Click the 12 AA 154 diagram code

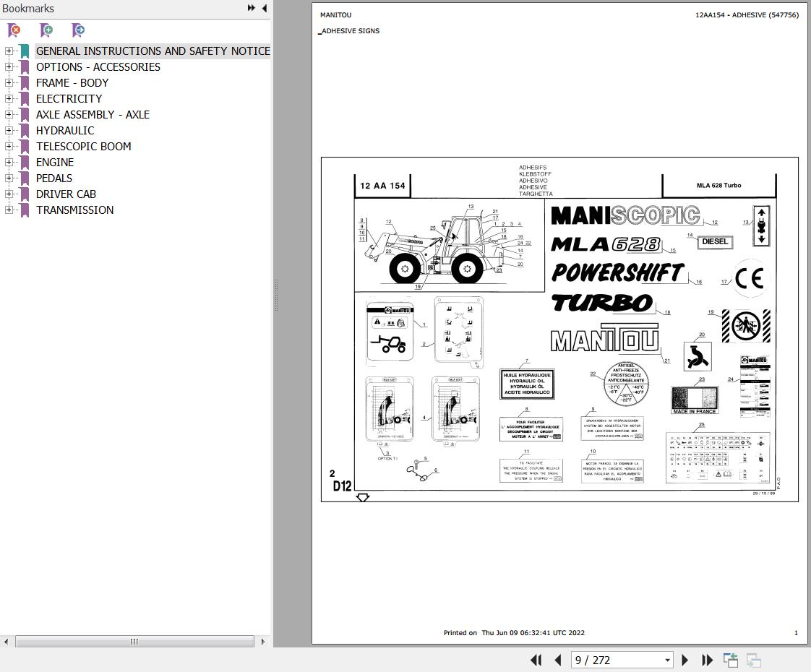pyautogui.click(x=382, y=186)
